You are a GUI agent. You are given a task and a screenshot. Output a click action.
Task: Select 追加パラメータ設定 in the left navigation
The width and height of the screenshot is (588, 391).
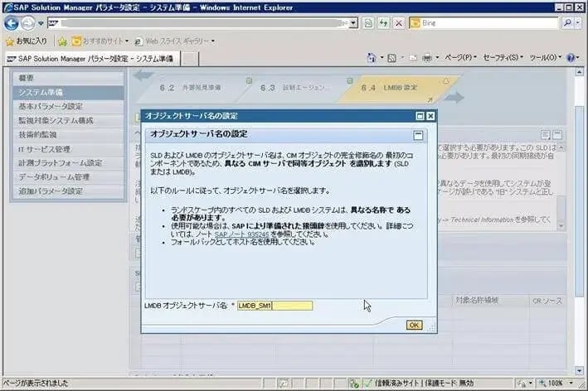point(68,191)
